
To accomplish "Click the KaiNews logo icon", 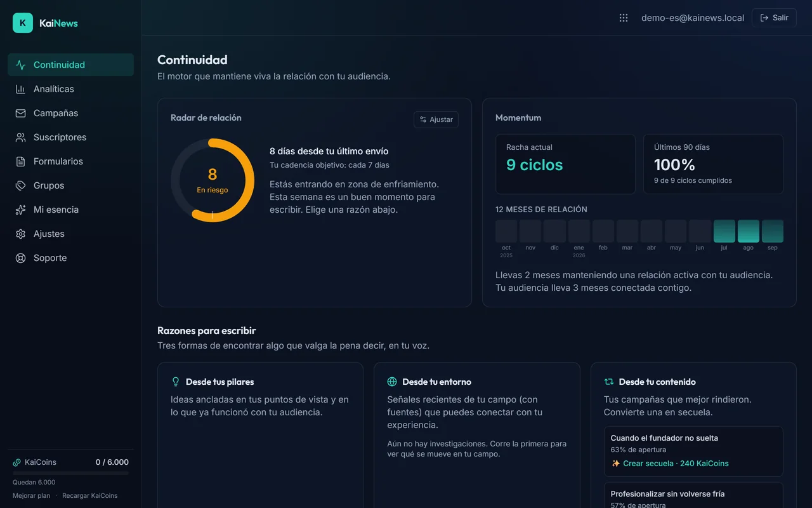I will point(23,23).
